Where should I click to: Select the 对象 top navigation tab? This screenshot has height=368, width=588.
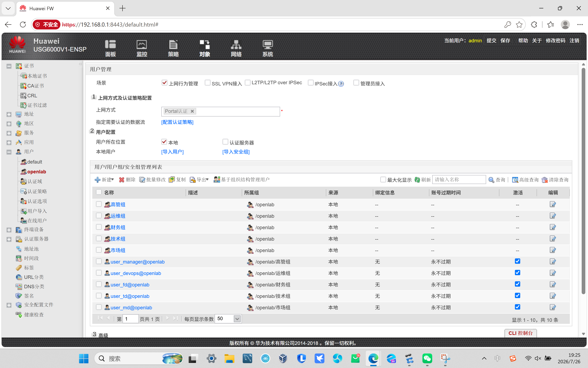pyautogui.click(x=205, y=48)
